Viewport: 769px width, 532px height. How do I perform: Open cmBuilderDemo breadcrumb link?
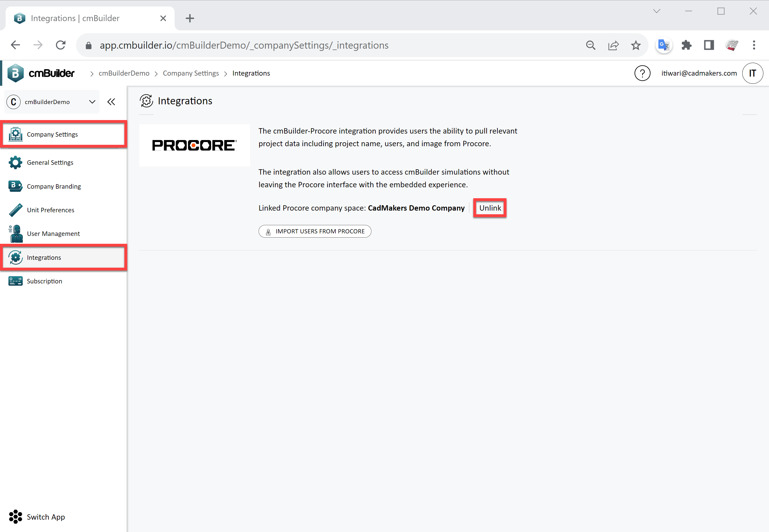click(x=124, y=73)
